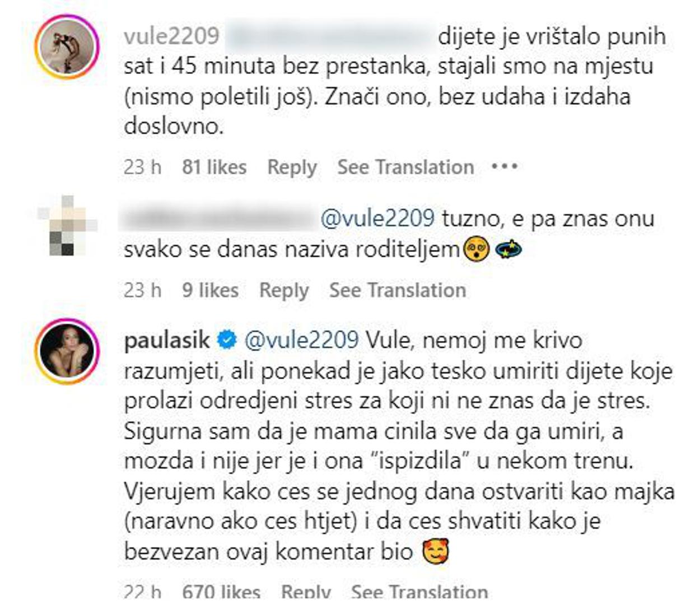Reply to the blurred user's comment
This screenshot has width=700, height=605.
click(284, 290)
